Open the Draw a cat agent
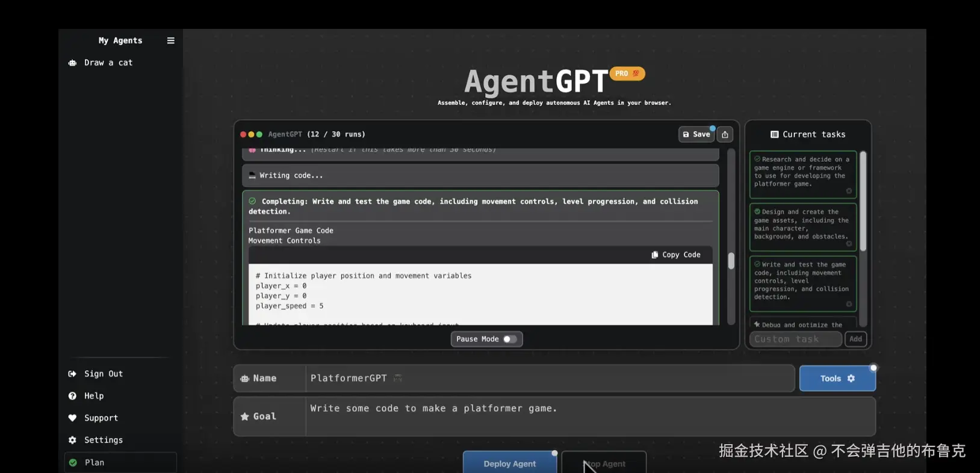The height and width of the screenshot is (473, 980). pos(108,63)
